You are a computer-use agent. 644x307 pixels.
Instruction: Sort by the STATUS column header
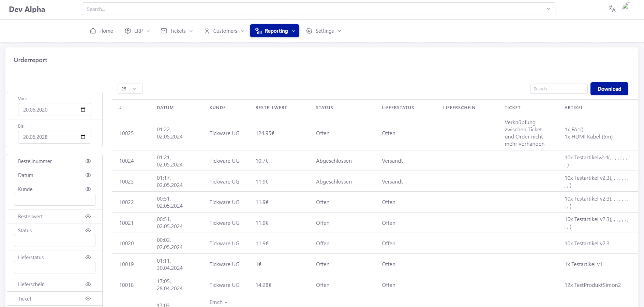tap(325, 107)
